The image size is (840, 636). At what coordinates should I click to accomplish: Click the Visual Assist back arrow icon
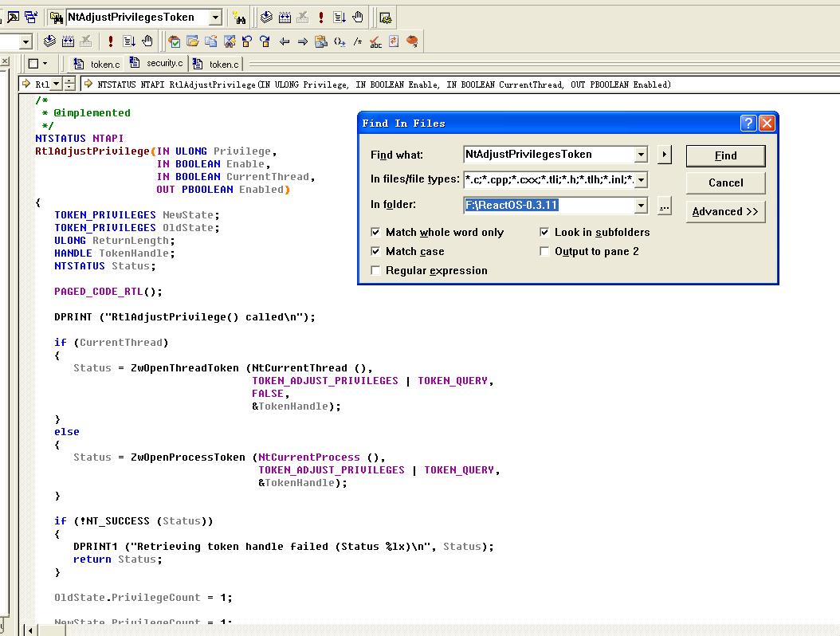[285, 41]
